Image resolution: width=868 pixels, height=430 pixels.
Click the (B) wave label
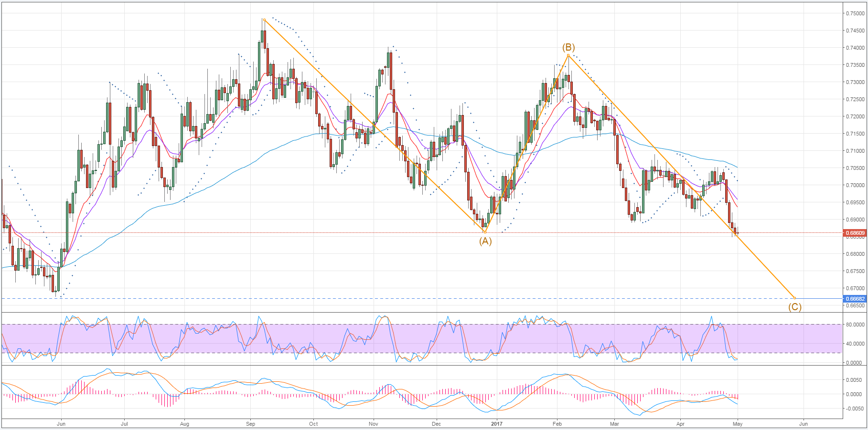(x=568, y=47)
